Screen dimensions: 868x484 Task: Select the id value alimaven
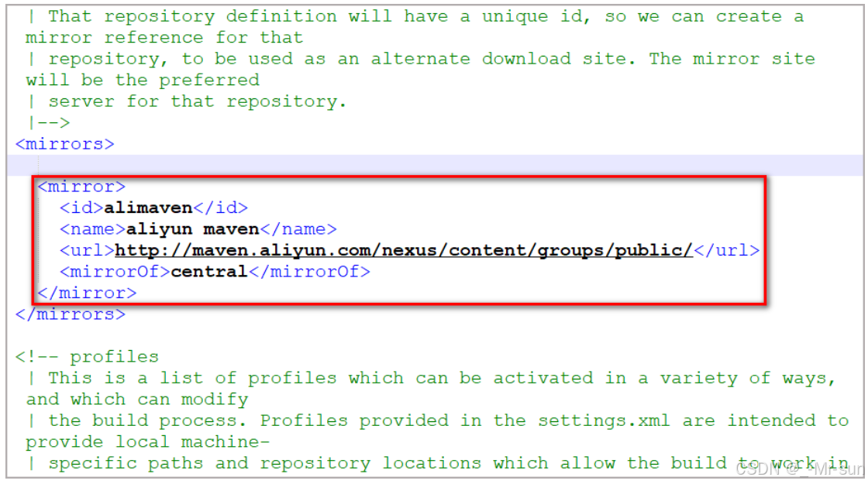[x=148, y=208]
